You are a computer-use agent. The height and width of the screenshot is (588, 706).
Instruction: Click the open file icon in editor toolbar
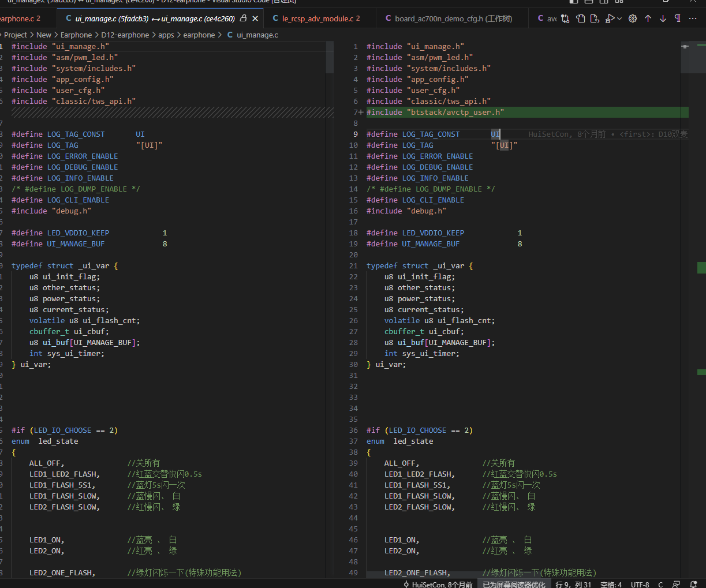coord(580,18)
